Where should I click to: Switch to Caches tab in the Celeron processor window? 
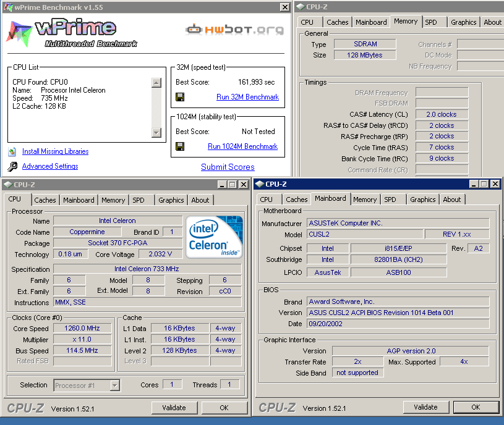pos(45,200)
